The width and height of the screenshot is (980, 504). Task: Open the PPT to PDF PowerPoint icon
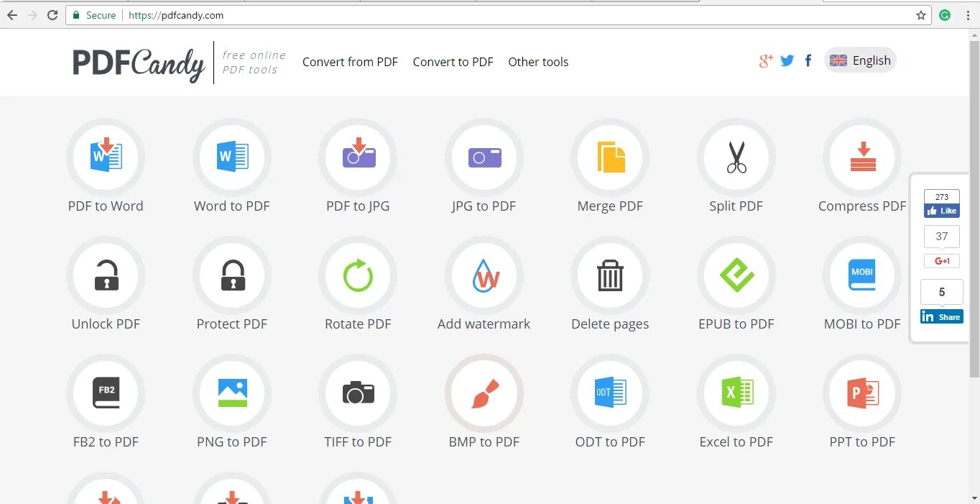pyautogui.click(x=862, y=393)
